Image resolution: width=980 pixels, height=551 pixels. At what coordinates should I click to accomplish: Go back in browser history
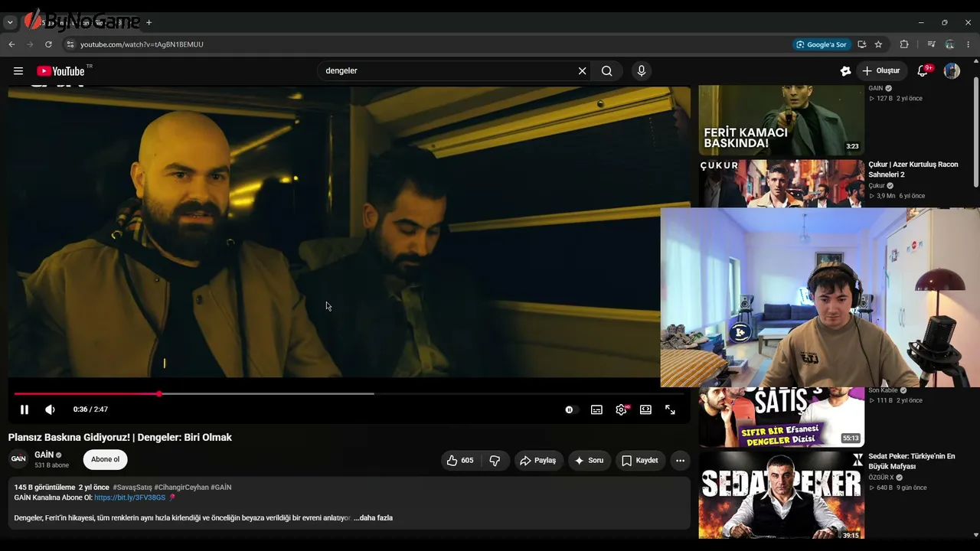[x=11, y=44]
